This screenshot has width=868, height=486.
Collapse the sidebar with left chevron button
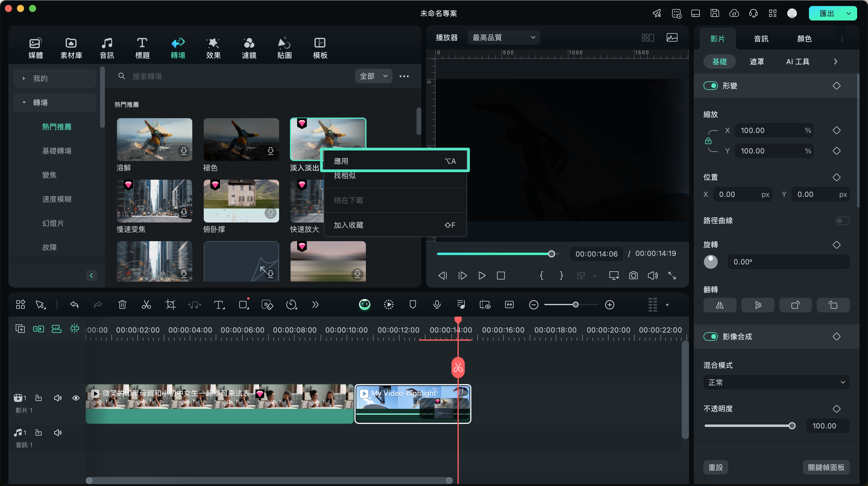(91, 275)
